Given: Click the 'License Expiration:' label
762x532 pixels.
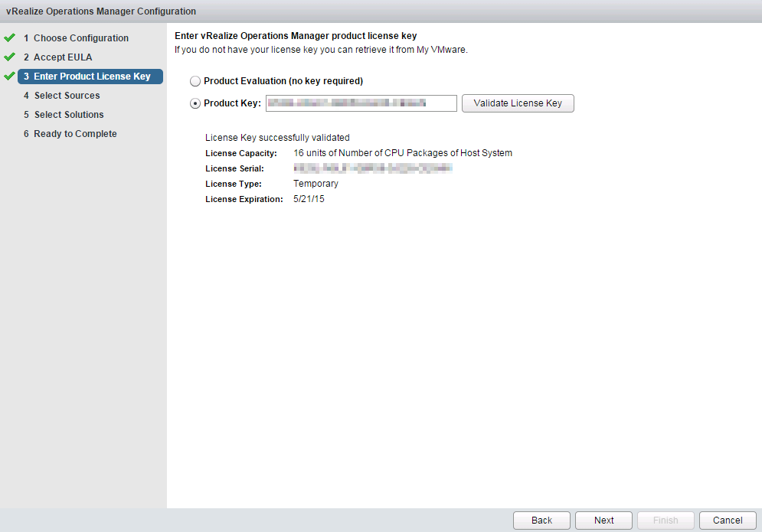Looking at the screenshot, I should (244, 199).
